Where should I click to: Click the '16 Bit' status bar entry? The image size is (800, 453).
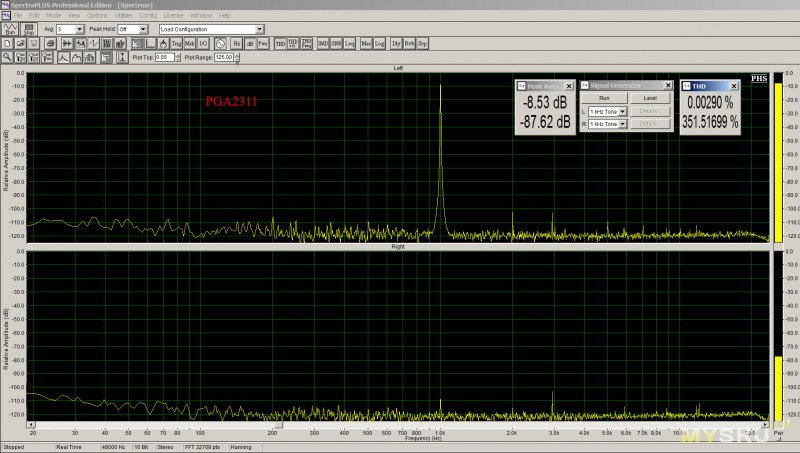tap(141, 447)
